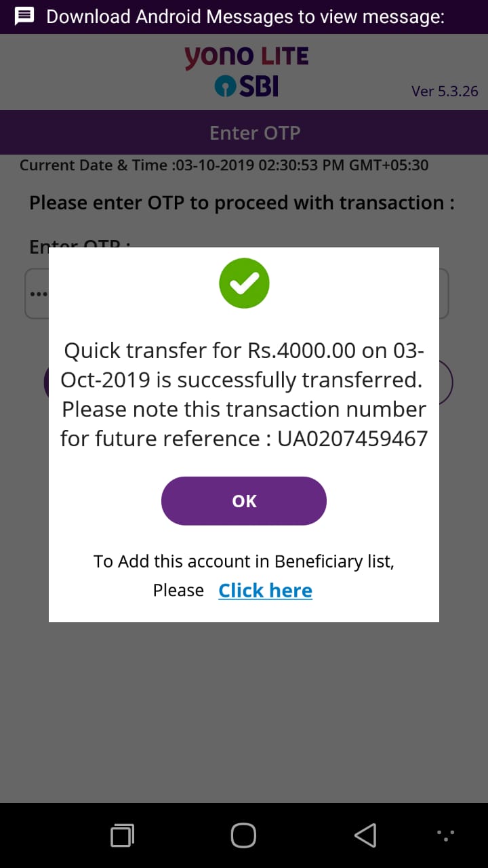Open the recent apps square button

[x=122, y=835]
